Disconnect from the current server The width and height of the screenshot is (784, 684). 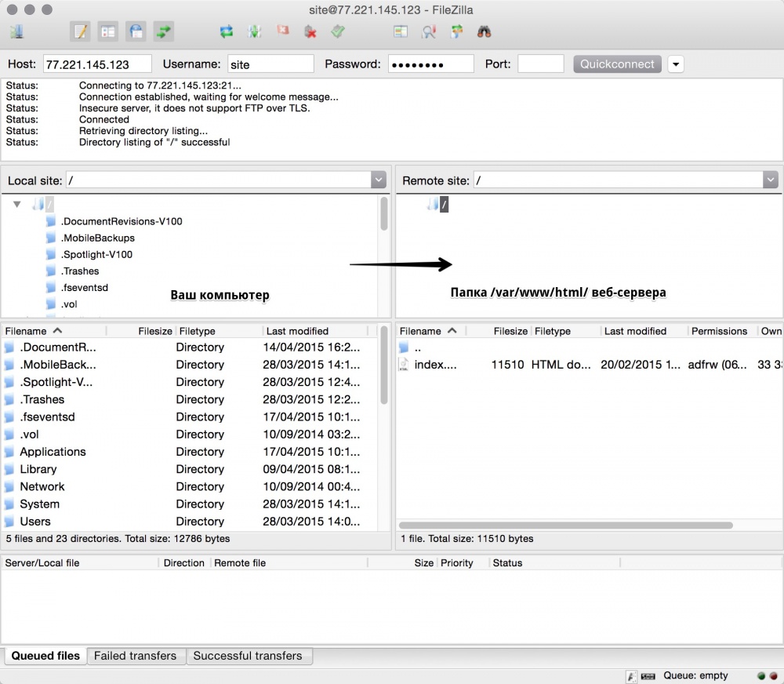click(x=310, y=32)
